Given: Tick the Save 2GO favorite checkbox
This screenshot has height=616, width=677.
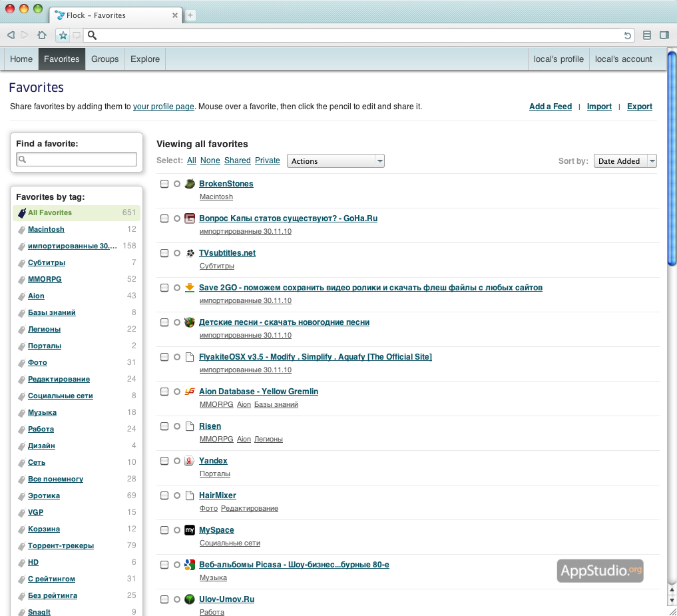Looking at the screenshot, I should [x=164, y=288].
